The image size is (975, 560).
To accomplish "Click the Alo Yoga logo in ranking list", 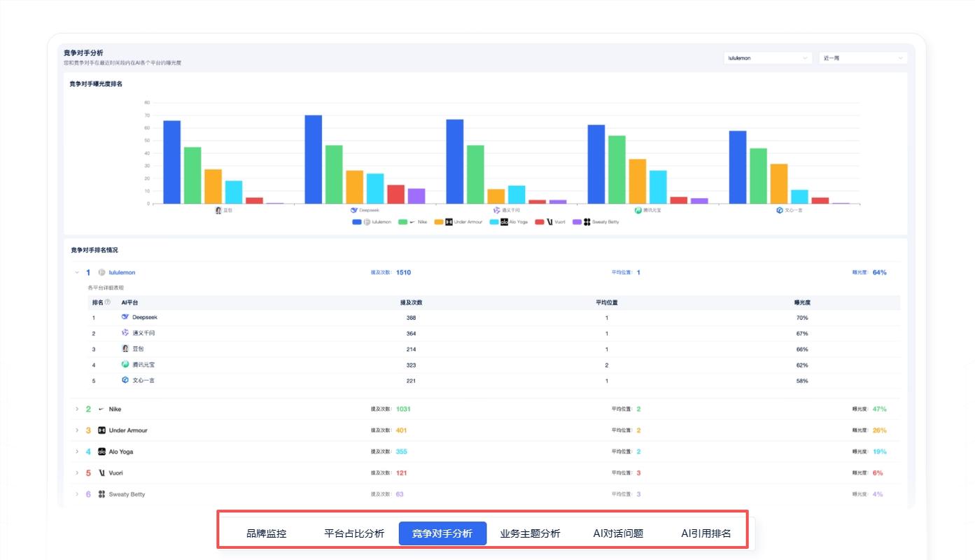I will tap(101, 451).
